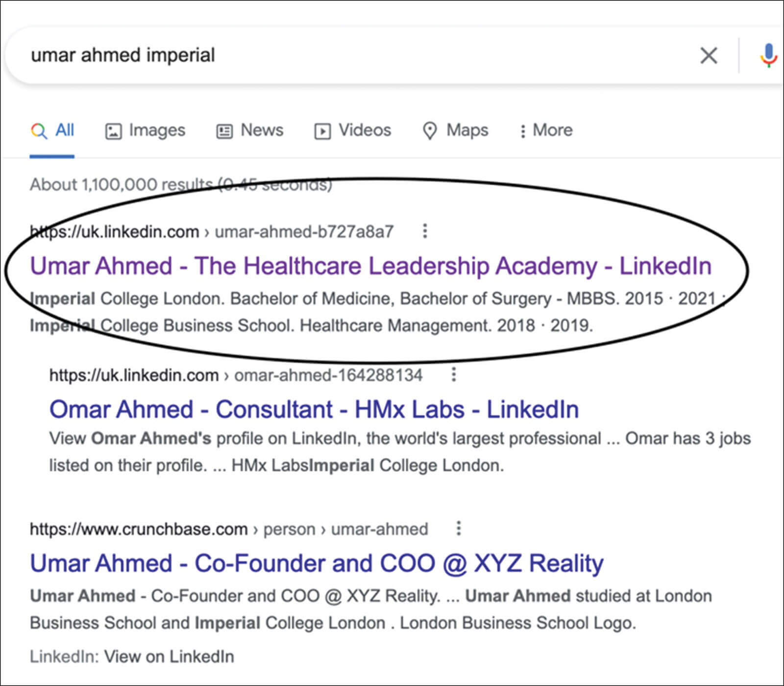The image size is (784, 686).
Task: Open options for Crunchbase result
Action: 459,529
